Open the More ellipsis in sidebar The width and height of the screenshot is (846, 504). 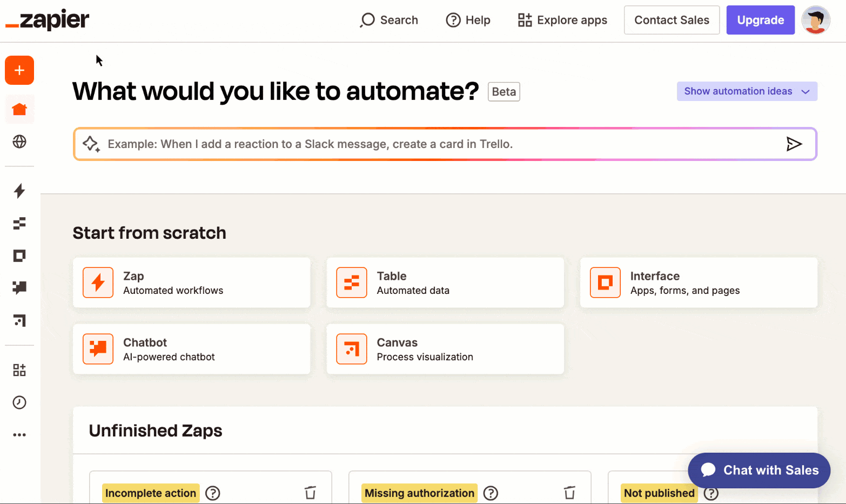(19, 435)
